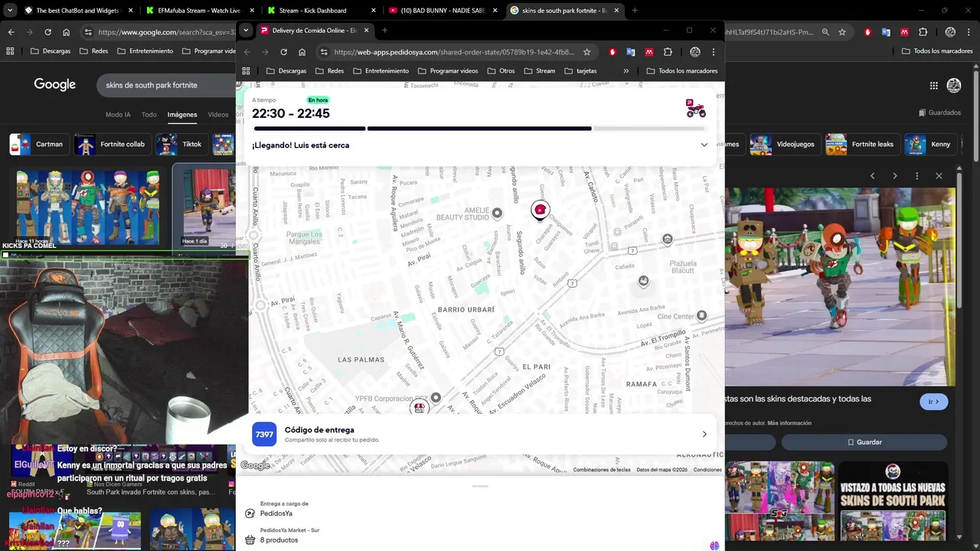Show next image in Google preview
Screen dimensions: 980x551
click(894, 176)
